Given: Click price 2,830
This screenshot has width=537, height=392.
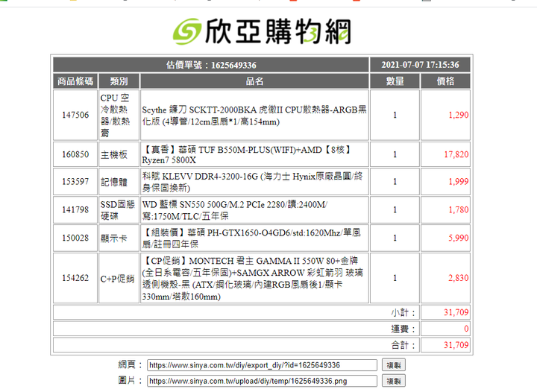Looking at the screenshot, I should pyautogui.click(x=458, y=278).
